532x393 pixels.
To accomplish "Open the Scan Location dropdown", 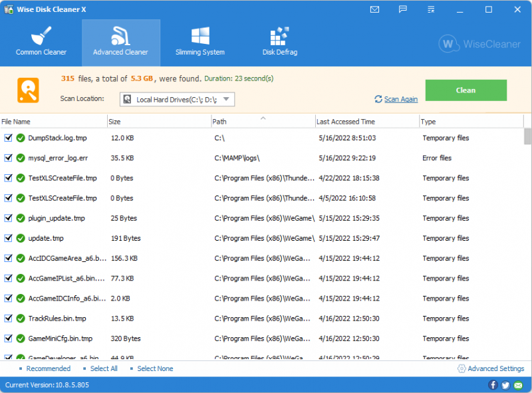I will pyautogui.click(x=177, y=100).
